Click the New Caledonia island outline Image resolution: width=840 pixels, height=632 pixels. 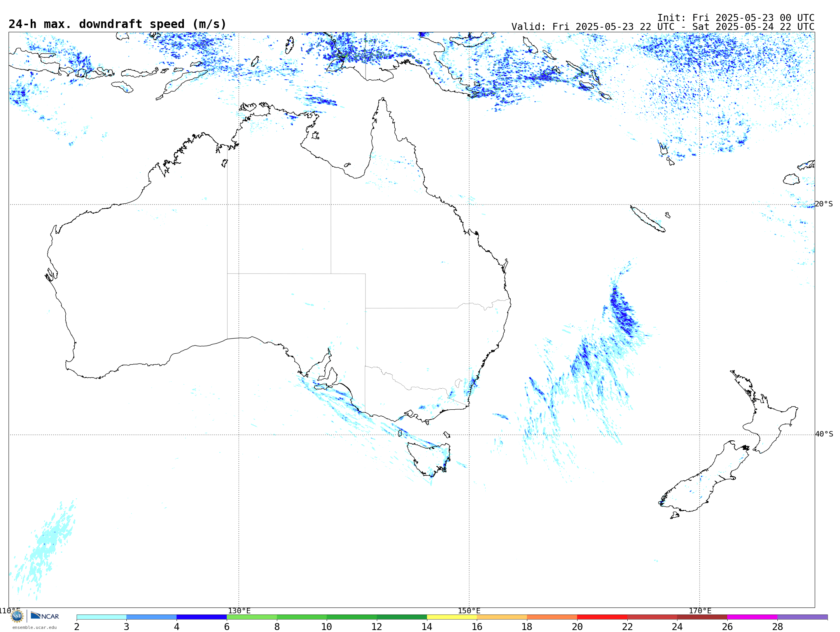click(647, 219)
